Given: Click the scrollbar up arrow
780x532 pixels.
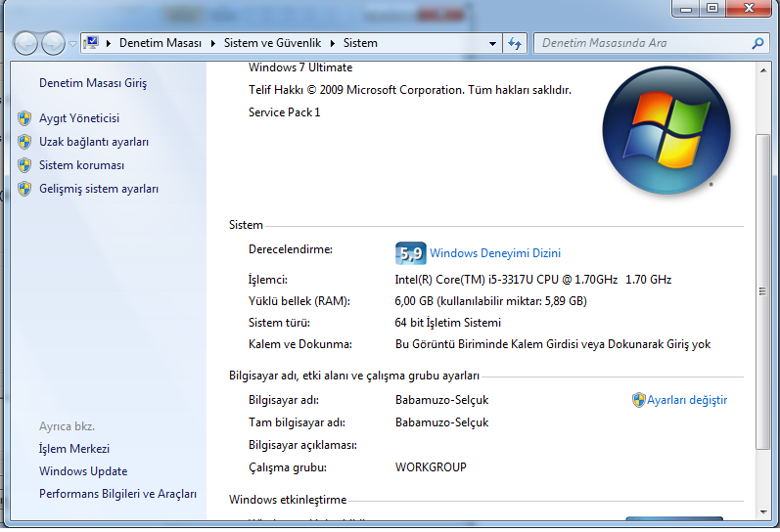Looking at the screenshot, I should 763,70.
